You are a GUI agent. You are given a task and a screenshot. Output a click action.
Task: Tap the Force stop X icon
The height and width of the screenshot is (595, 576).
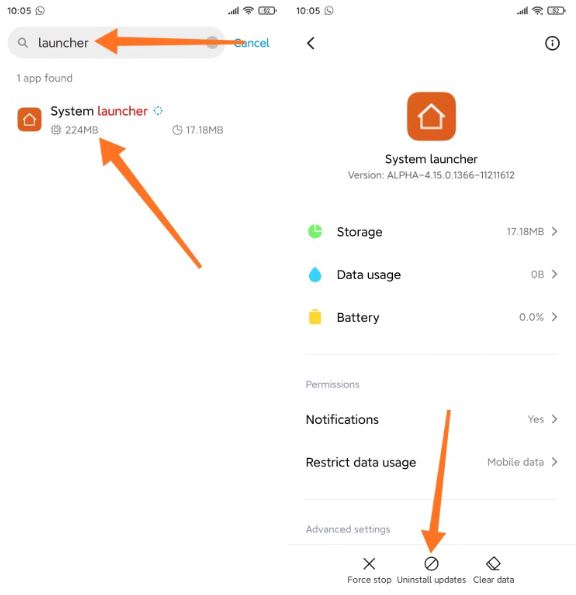point(369,564)
